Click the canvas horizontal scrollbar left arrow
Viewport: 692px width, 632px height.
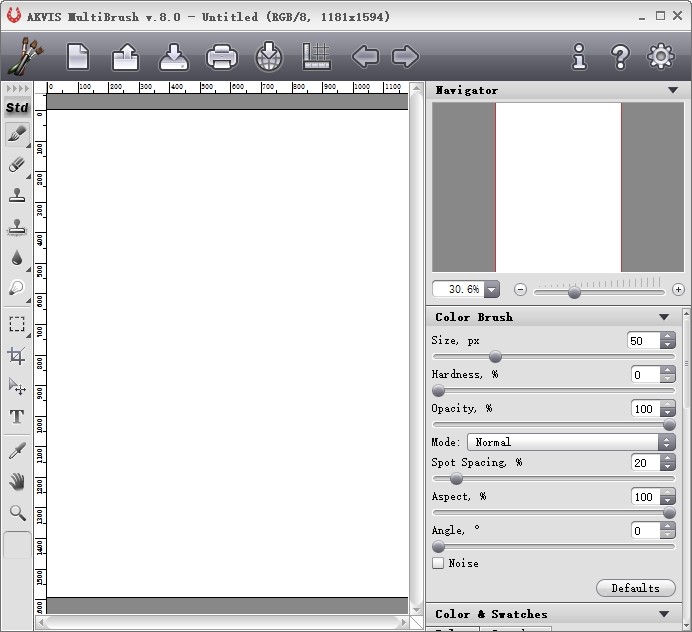[41, 622]
